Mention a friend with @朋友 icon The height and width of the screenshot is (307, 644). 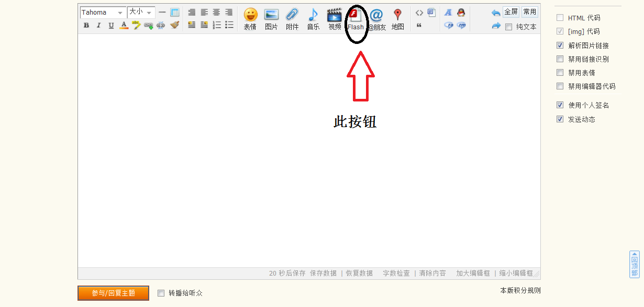pos(376,19)
